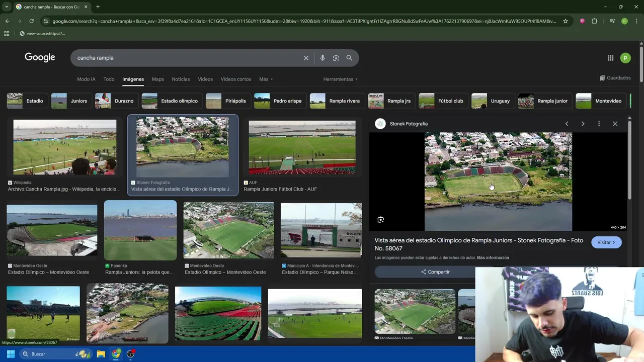Filter images by Uruguay chip
This screenshot has width=644, height=362.
tap(493, 101)
